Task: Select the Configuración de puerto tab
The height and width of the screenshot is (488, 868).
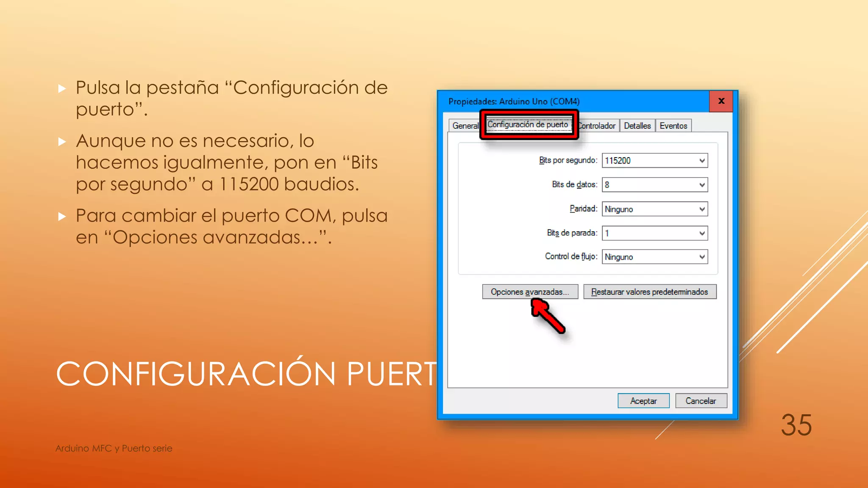Action: pyautogui.click(x=528, y=125)
